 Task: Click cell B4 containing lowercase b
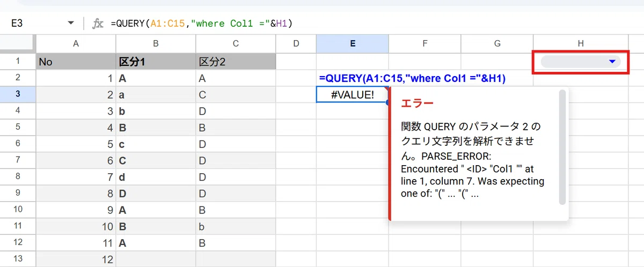(155, 111)
